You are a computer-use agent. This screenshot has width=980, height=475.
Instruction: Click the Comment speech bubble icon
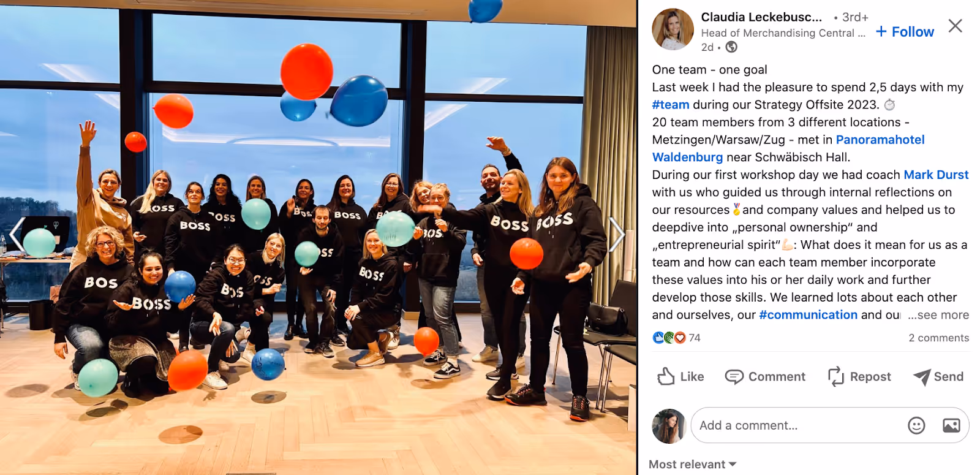point(734,376)
